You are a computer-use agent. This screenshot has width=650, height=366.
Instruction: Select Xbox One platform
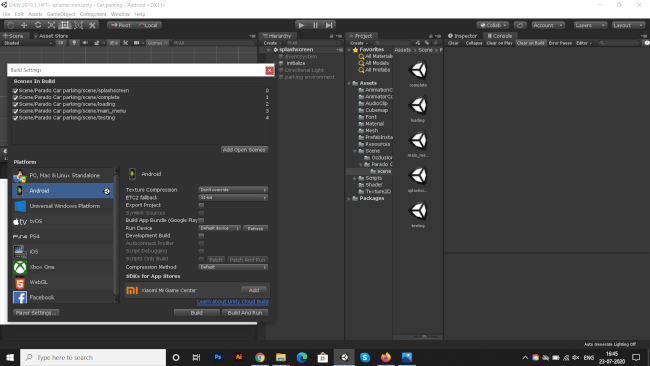62,267
